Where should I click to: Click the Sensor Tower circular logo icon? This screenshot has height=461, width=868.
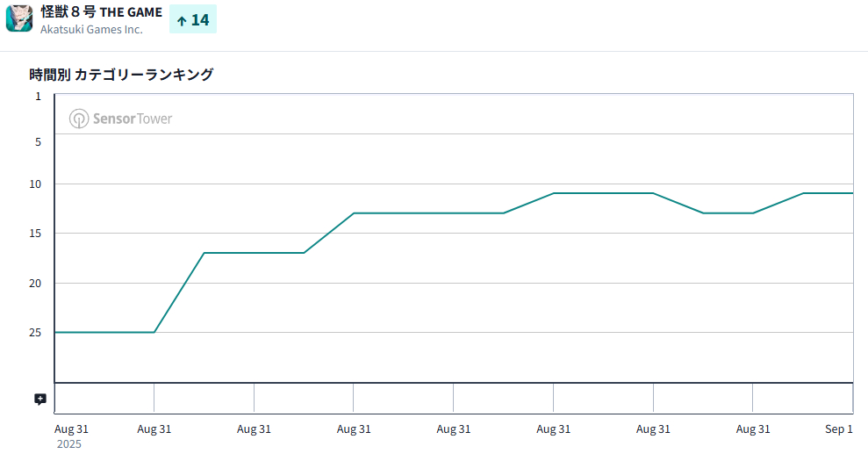point(79,119)
